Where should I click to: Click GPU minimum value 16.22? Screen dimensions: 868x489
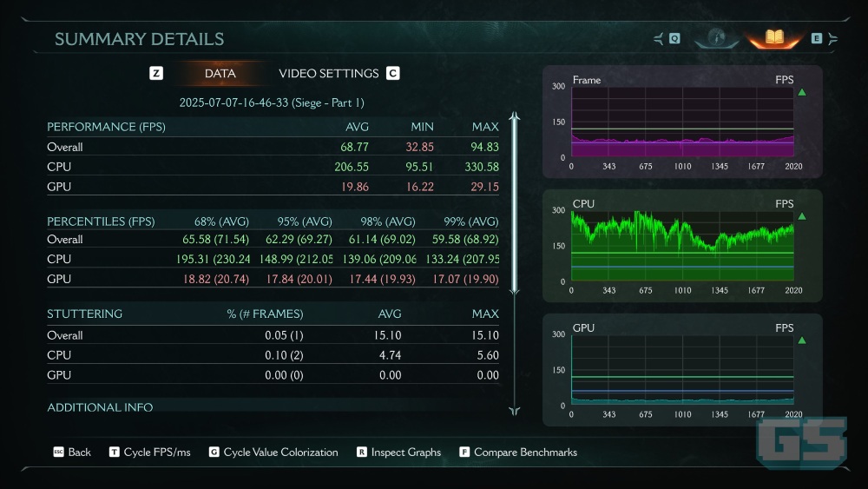pyautogui.click(x=420, y=187)
